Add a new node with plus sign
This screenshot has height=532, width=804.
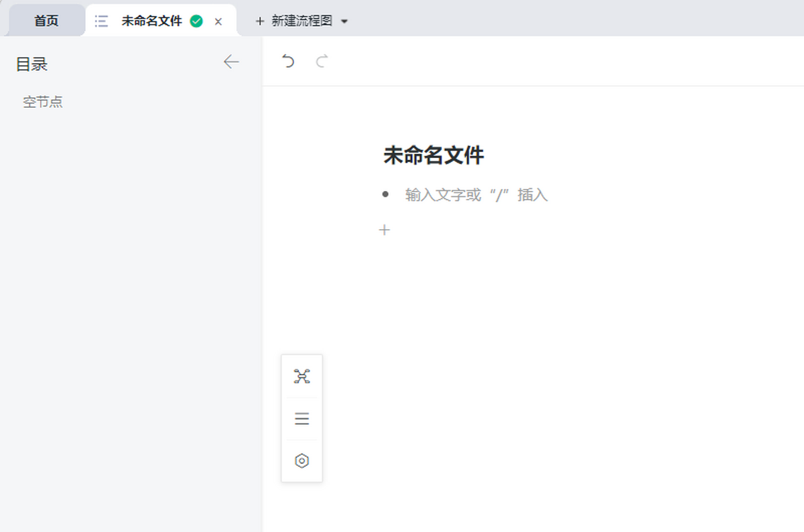point(385,230)
